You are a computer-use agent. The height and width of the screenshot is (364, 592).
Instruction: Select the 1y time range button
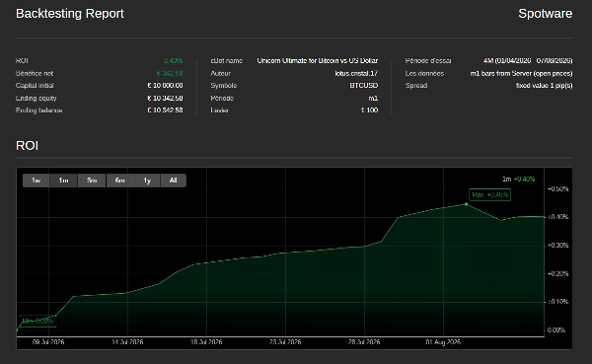(x=147, y=181)
